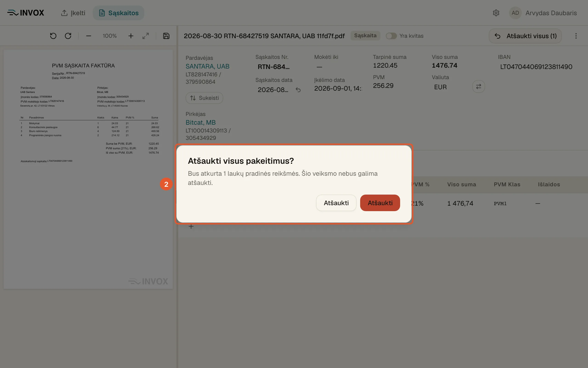588x368 pixels.
Task: Click the Viso suma table column header
Action: pyautogui.click(x=462, y=184)
